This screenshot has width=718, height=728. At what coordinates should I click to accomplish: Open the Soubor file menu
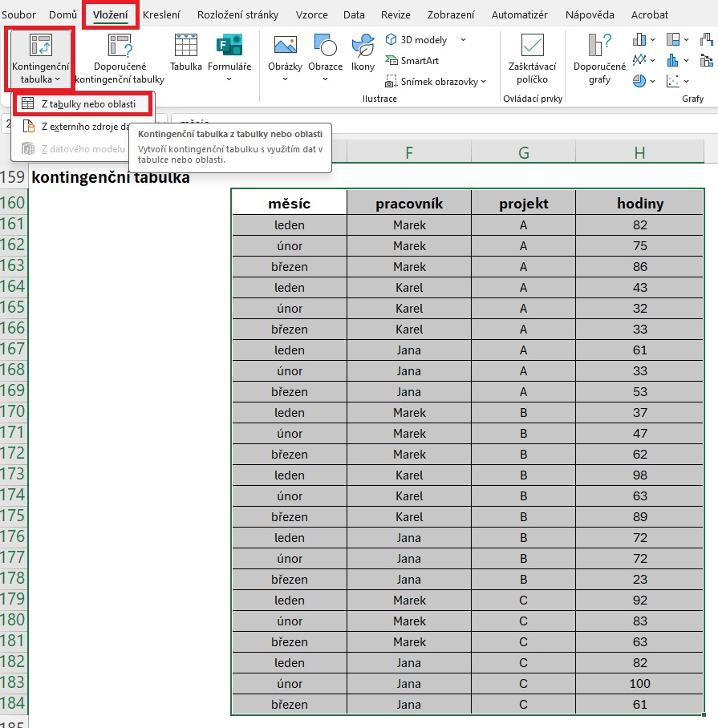(x=18, y=14)
